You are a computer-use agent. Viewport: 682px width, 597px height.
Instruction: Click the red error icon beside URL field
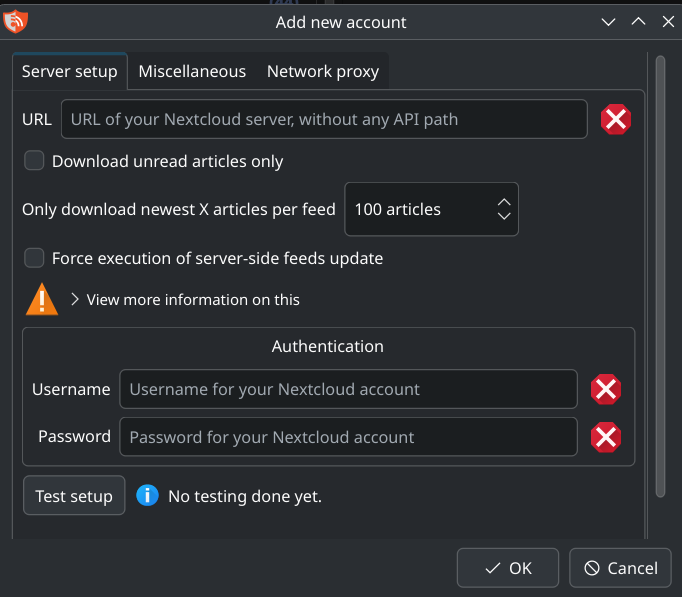pyautogui.click(x=616, y=120)
